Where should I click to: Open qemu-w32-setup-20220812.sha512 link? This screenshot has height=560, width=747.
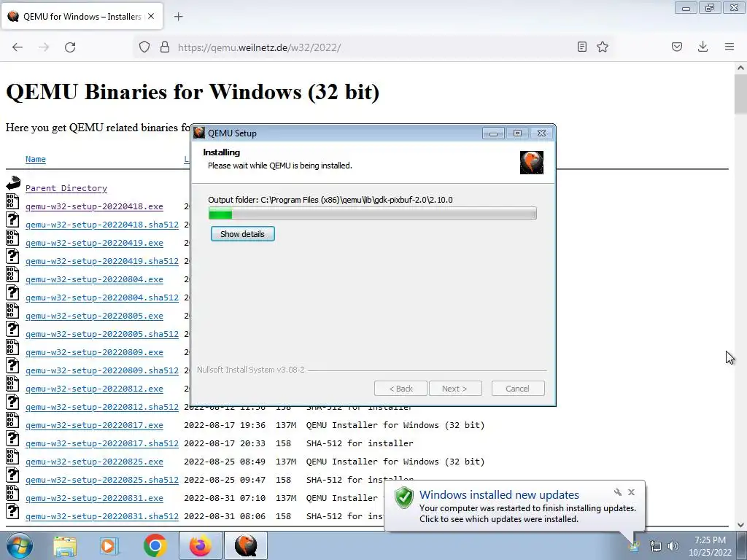point(102,407)
